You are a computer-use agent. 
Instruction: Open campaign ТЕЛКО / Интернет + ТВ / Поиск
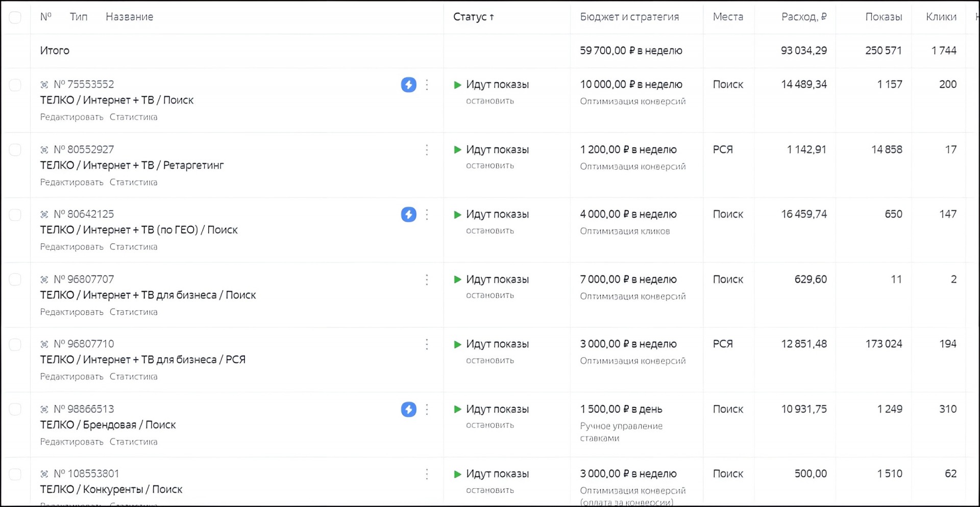pos(117,100)
